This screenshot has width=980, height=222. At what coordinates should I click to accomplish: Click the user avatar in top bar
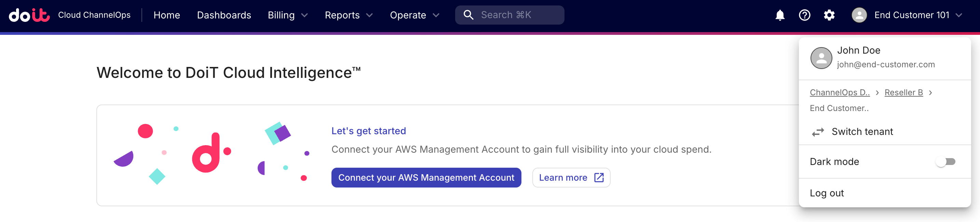click(x=859, y=15)
